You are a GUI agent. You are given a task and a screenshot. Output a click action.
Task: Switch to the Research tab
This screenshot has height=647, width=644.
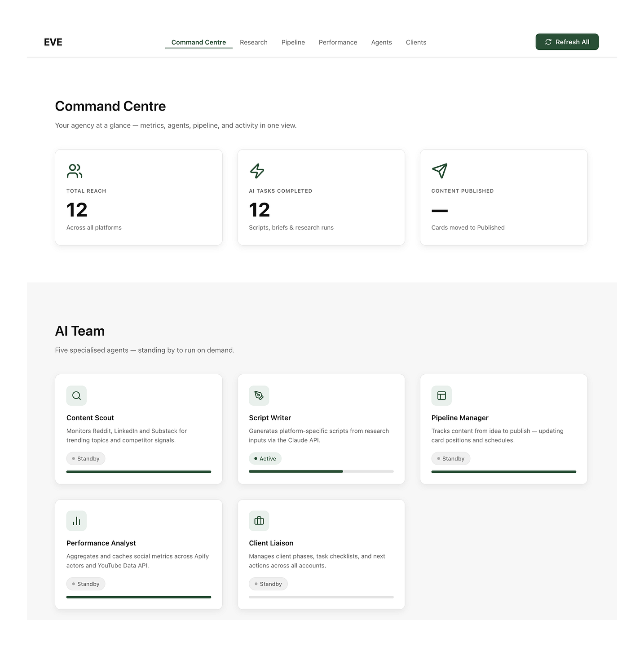coord(254,42)
